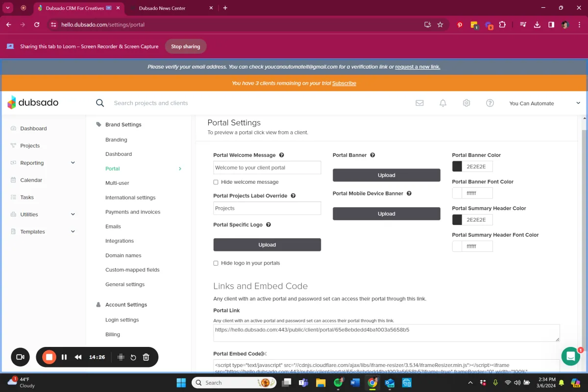The width and height of the screenshot is (588, 392).
Task: Click help icon beside Portal Mobile Device Banner
Action: (409, 193)
